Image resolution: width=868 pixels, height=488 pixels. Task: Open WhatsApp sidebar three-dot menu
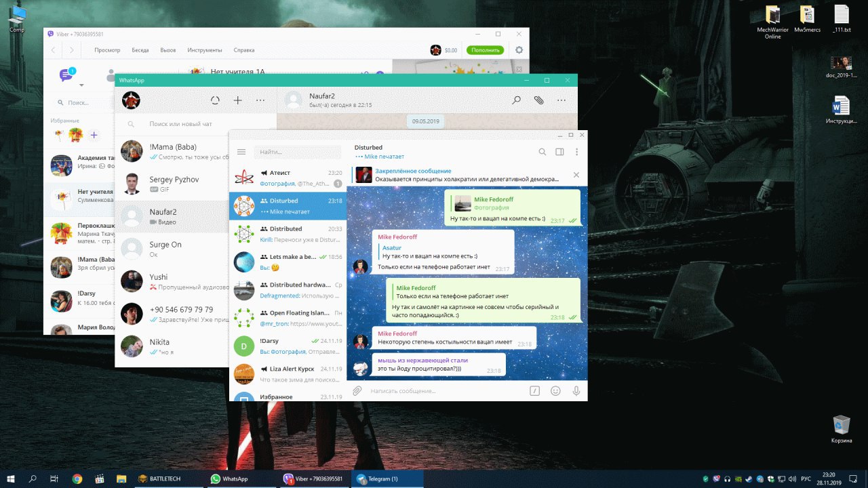coord(260,100)
